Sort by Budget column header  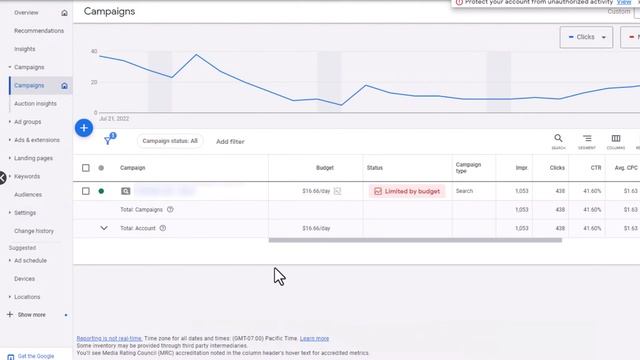tap(324, 168)
